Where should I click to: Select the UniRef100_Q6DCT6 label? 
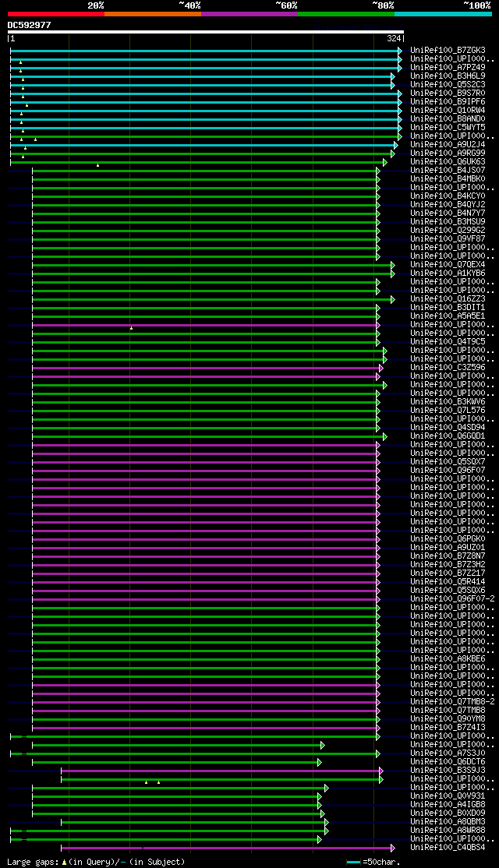(448, 762)
